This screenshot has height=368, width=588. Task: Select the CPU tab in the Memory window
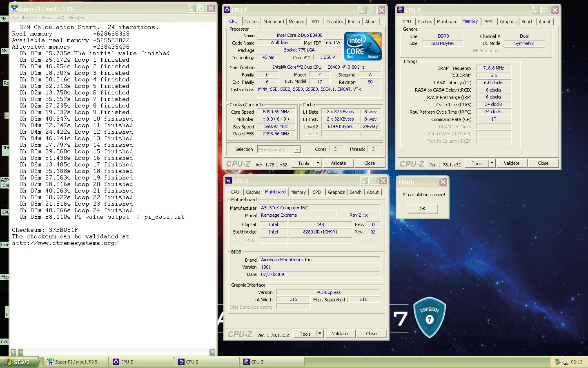[x=407, y=22]
